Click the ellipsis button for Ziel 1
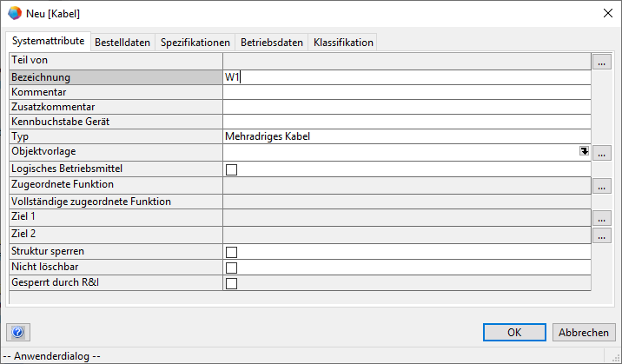The height and width of the screenshot is (364, 622). (602, 218)
